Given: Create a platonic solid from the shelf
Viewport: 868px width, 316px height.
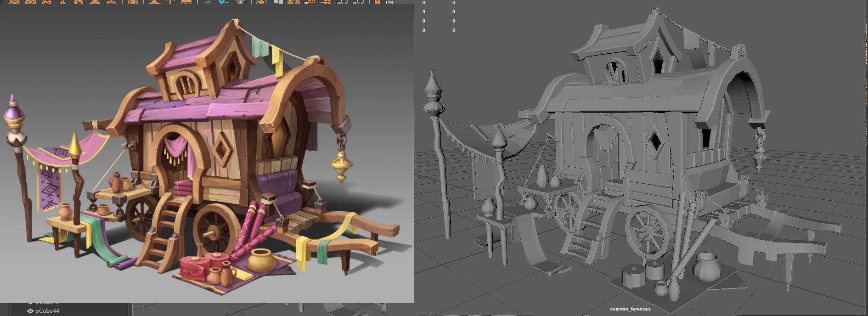Looking at the screenshot, I should coord(133,2).
